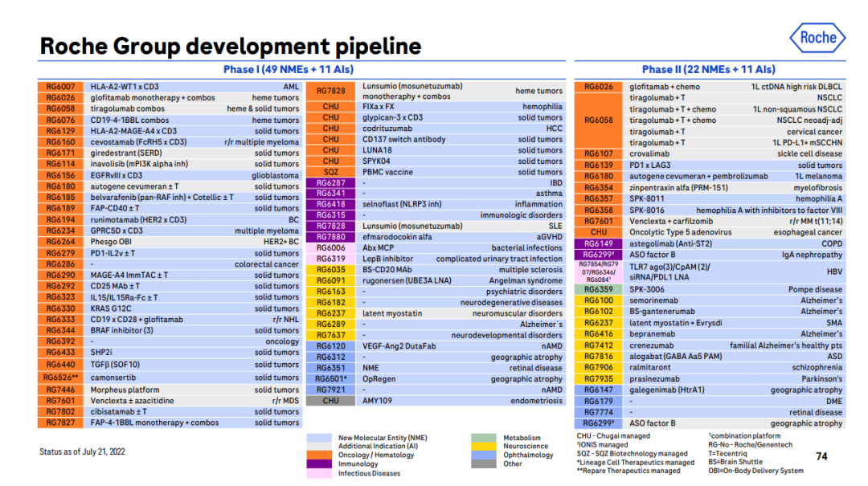Screen dimensions: 868x486
Task: Select the 'Roche Group development pipeline' title
Action: click(231, 46)
